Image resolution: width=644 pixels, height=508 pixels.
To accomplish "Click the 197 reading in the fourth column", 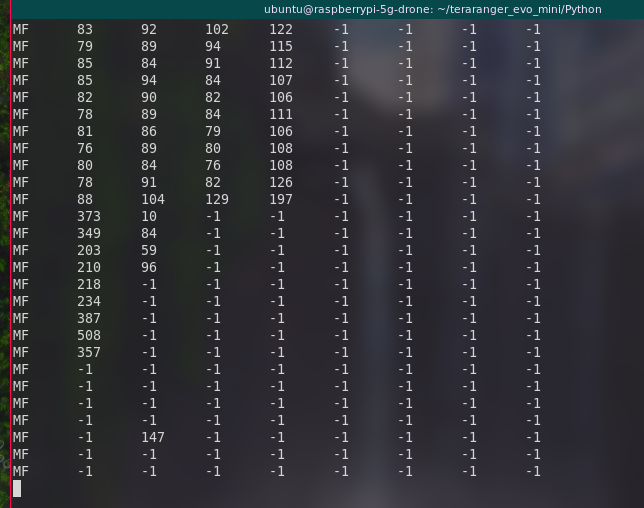I will point(281,199).
